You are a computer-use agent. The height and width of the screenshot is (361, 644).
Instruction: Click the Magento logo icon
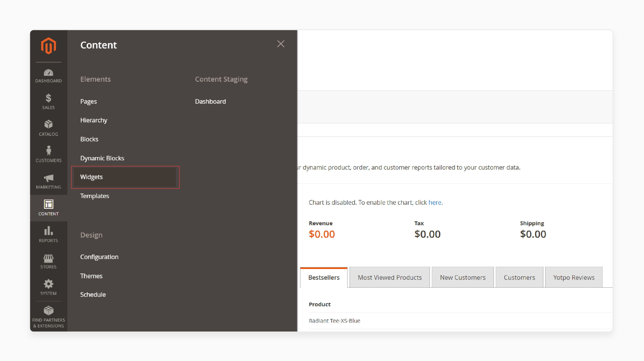(48, 46)
